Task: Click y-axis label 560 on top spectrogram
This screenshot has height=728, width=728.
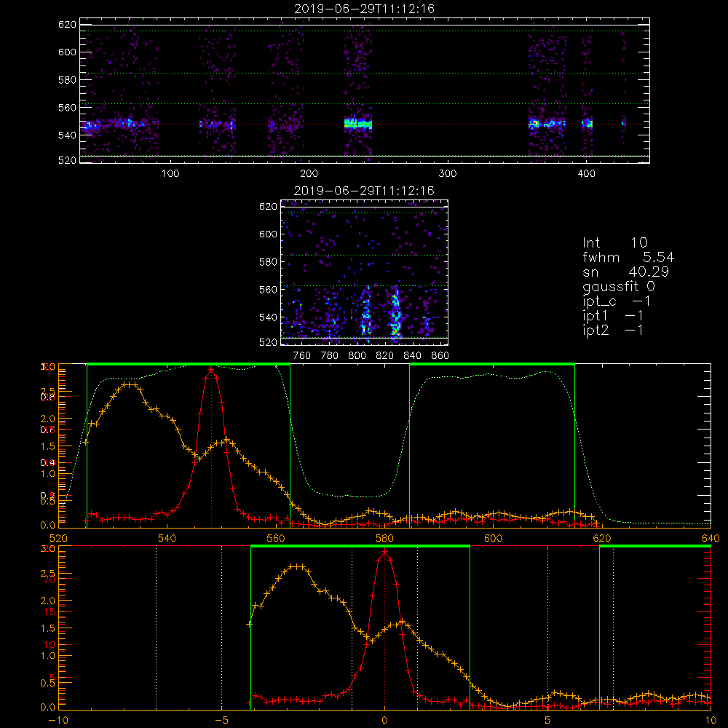Action: (x=67, y=107)
